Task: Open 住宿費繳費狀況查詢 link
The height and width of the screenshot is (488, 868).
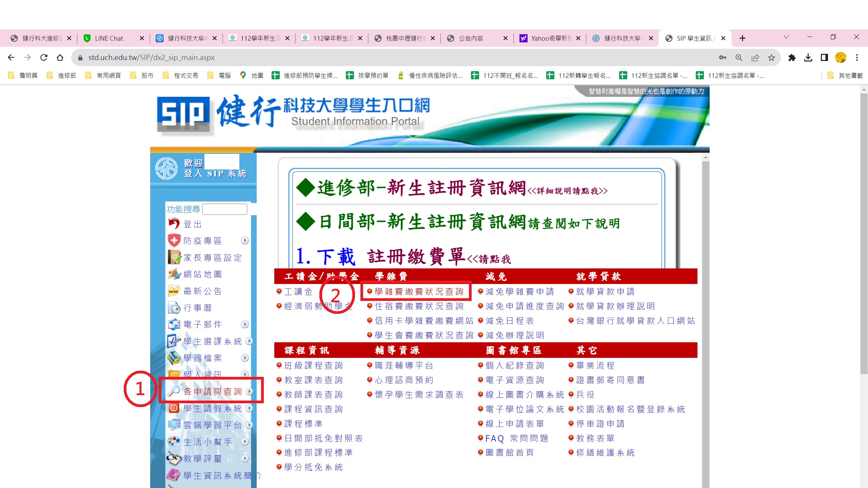Action: pos(419,306)
